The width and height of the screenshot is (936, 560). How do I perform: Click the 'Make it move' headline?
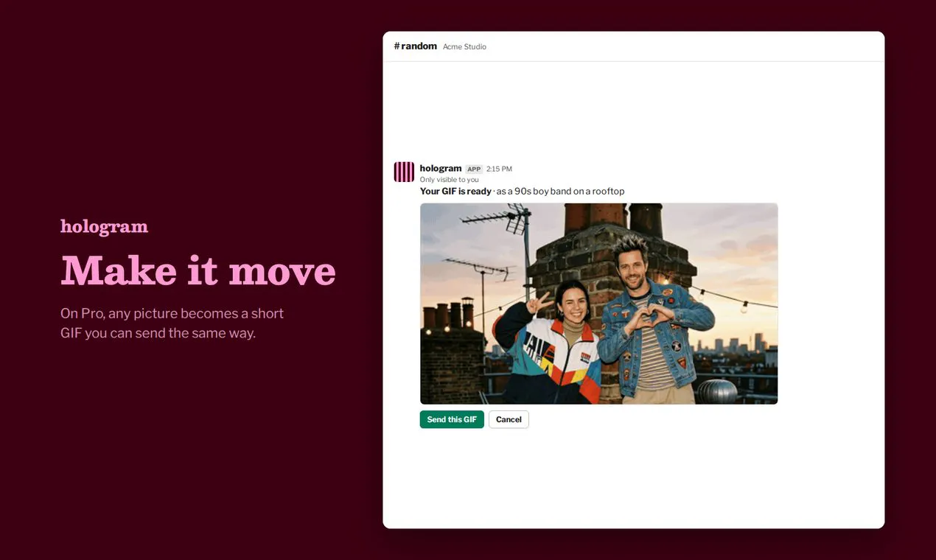[x=198, y=270]
